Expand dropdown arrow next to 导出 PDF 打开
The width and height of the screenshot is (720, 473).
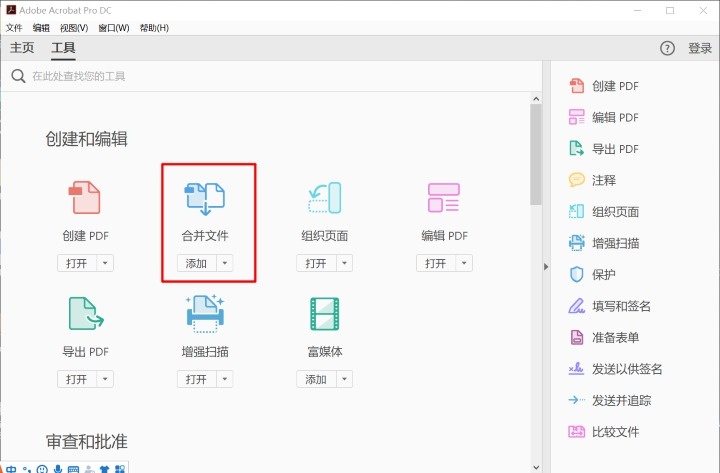click(105, 379)
